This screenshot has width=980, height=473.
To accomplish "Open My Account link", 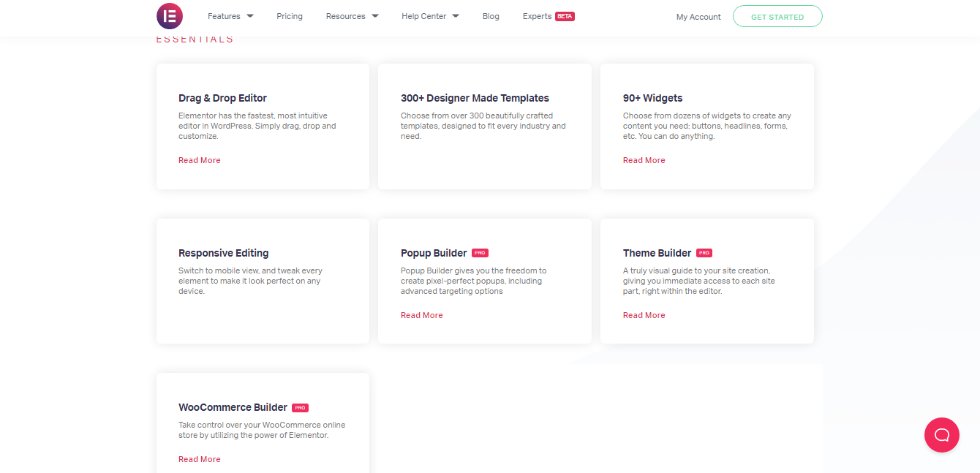I will tap(698, 17).
